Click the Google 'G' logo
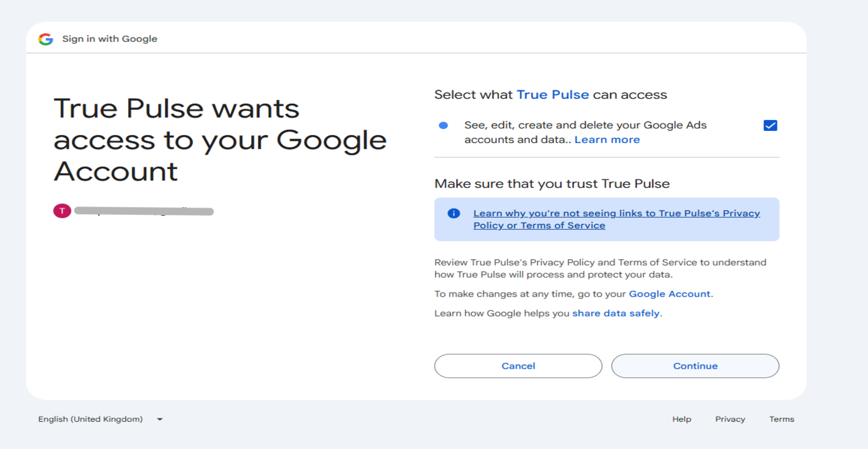The height and width of the screenshot is (449, 868). click(46, 39)
